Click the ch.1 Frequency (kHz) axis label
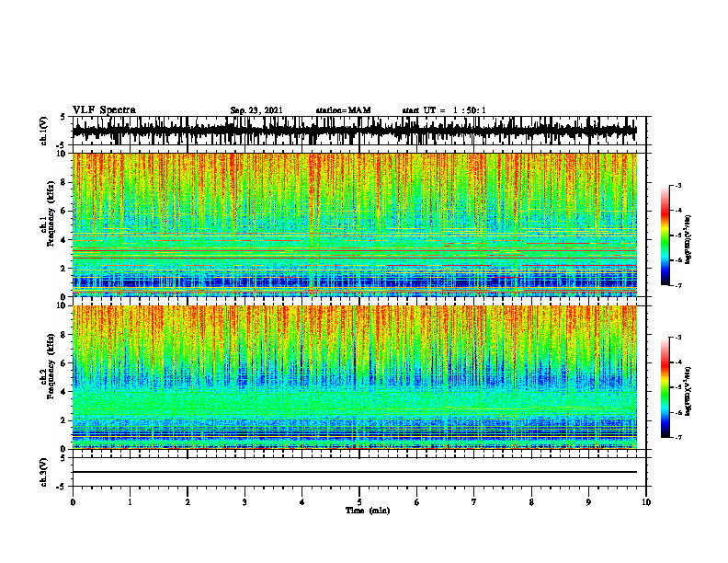Image resolution: width=728 pixels, height=563 pixels. (48, 214)
